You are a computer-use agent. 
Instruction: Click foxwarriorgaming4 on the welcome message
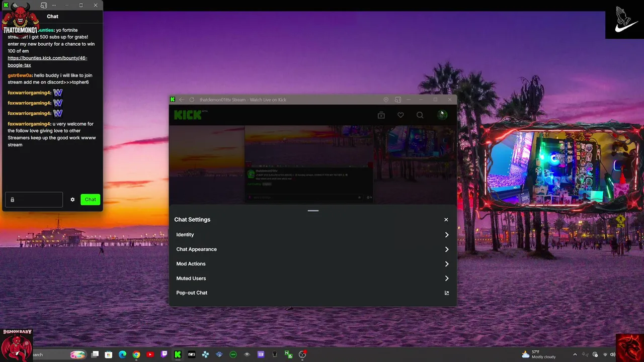coord(29,124)
